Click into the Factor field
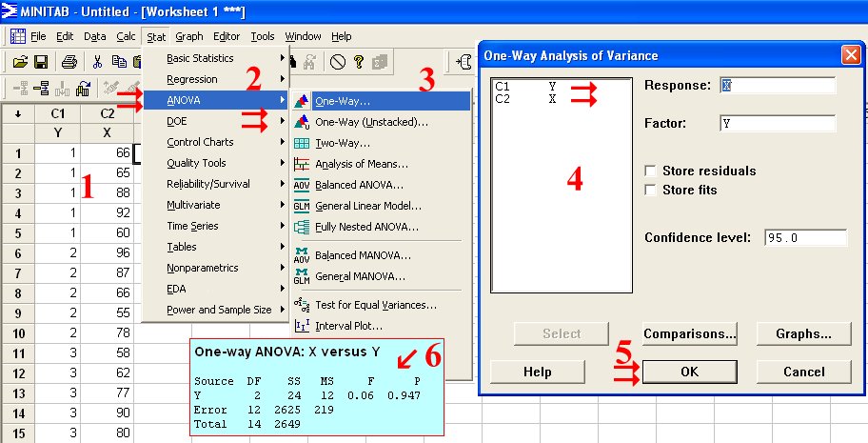This screenshot has height=443, width=868. pos(778,124)
